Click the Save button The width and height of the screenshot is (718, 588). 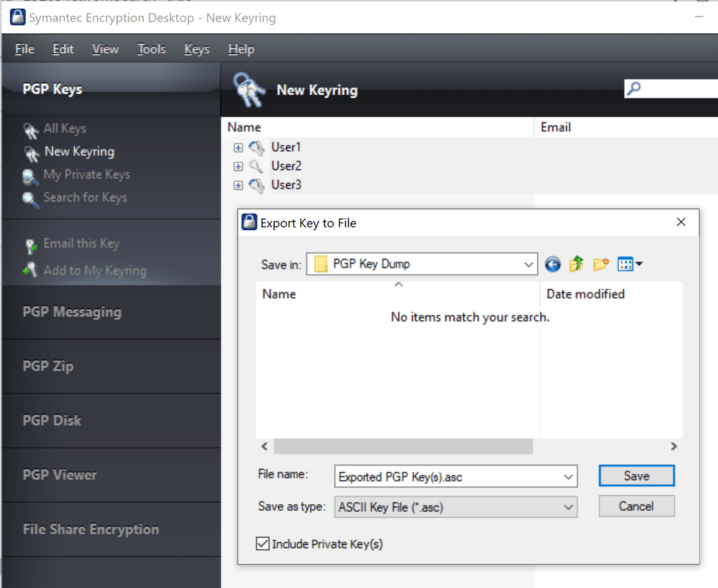click(x=636, y=476)
